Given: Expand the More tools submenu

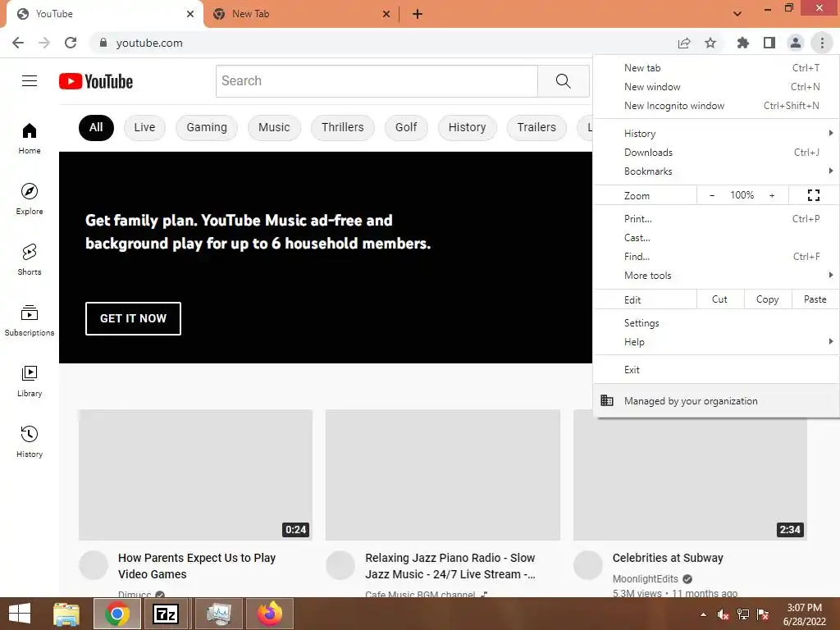Looking at the screenshot, I should 716,276.
